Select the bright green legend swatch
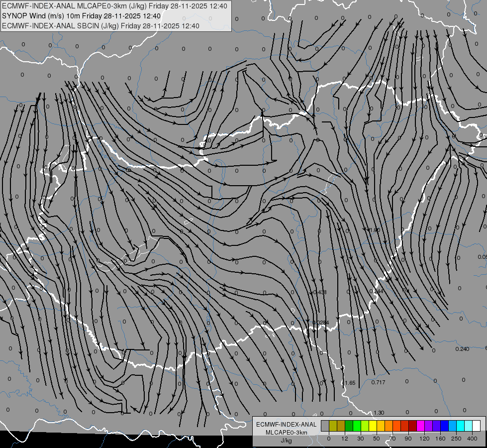487x448 pixels. (x=357, y=426)
